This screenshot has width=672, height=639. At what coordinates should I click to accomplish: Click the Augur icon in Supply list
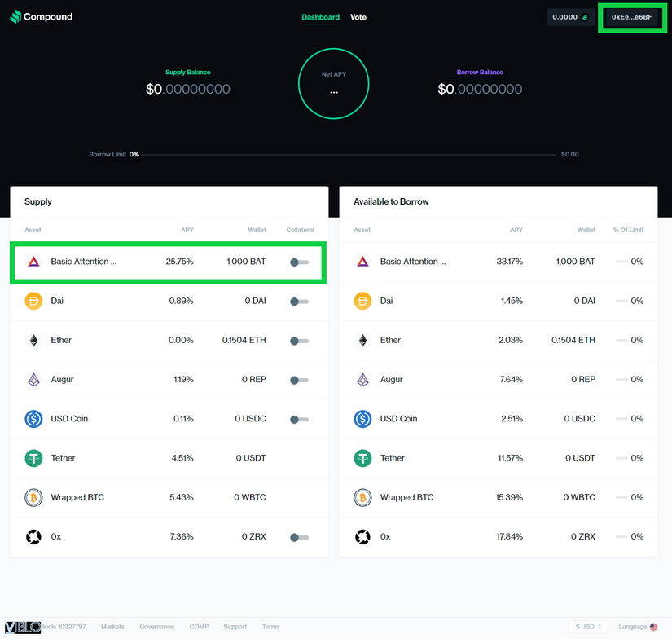pos(33,380)
